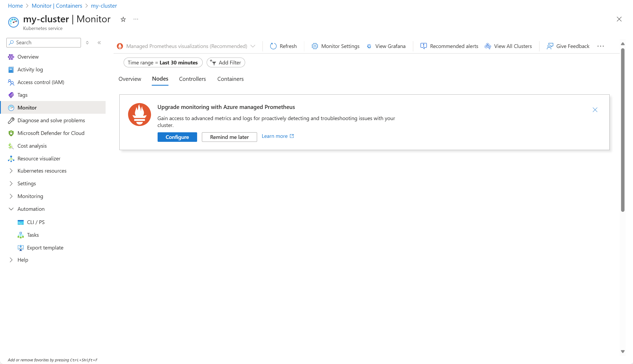
Task: Click View All Clusters icon
Action: pyautogui.click(x=488, y=46)
